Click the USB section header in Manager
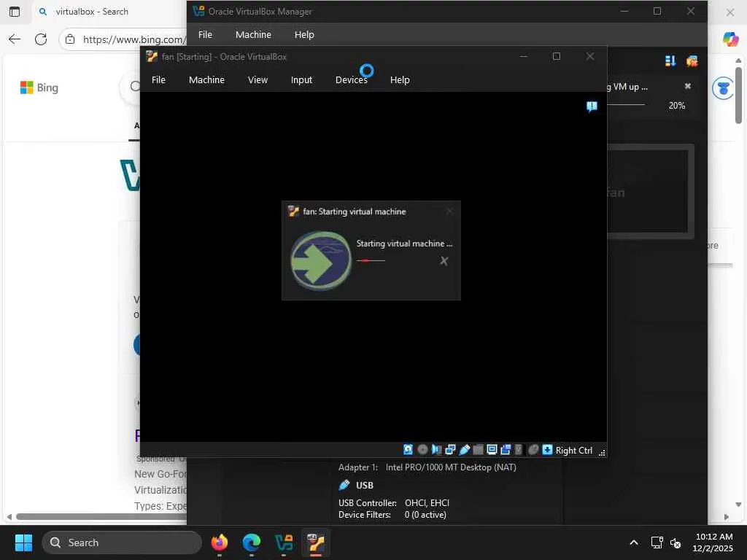The height and width of the screenshot is (560, 747). [x=365, y=485]
